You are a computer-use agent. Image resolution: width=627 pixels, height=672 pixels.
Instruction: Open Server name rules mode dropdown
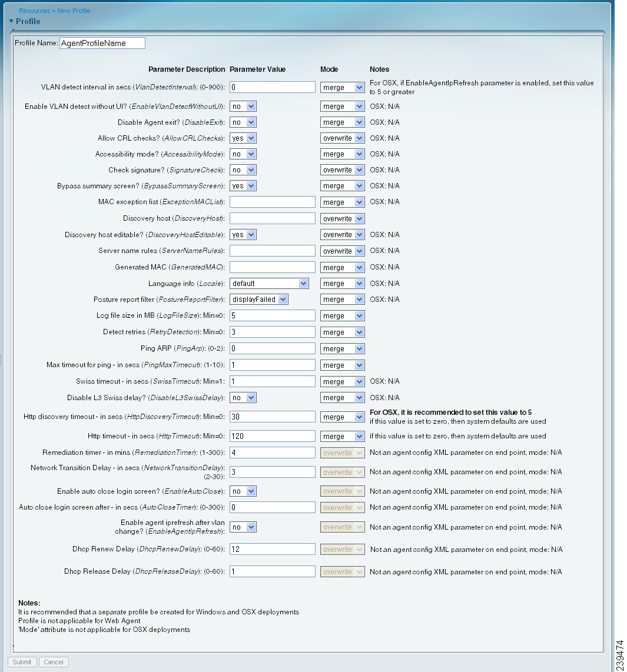[x=342, y=251]
